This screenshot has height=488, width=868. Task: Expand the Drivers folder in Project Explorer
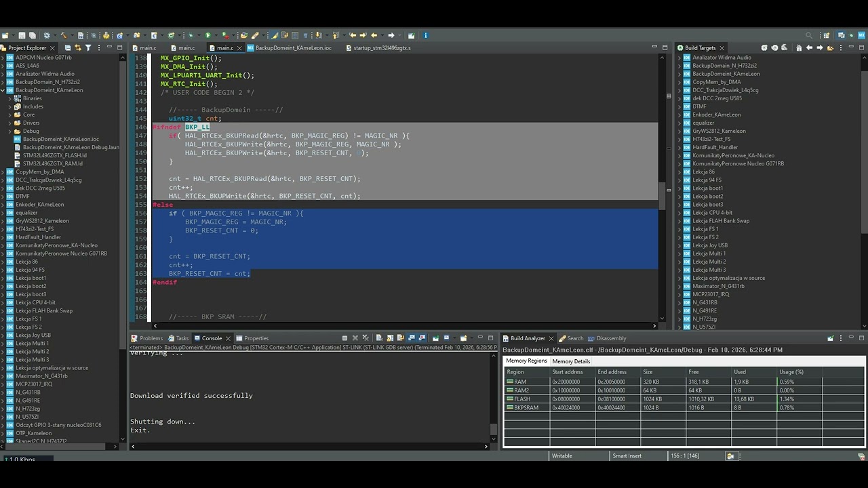pos(10,123)
